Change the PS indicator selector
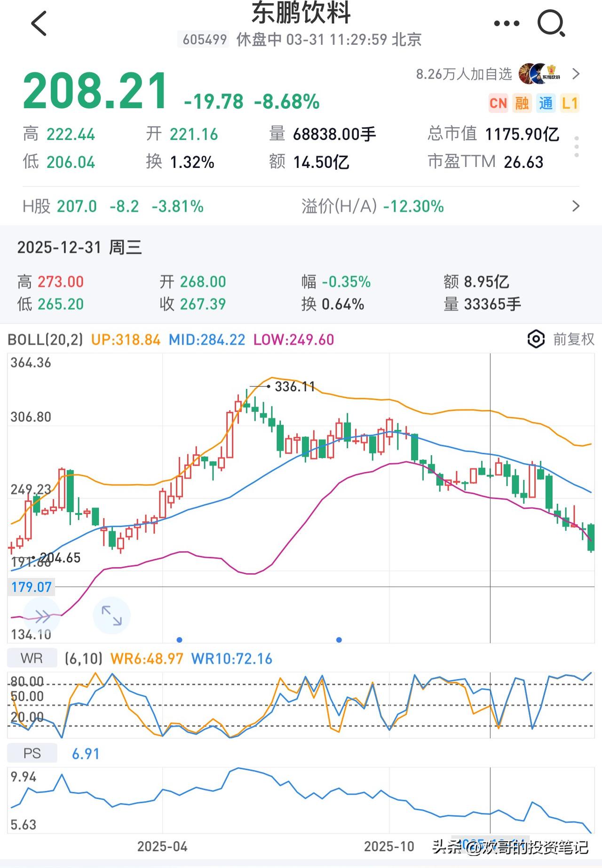The height and width of the screenshot is (868, 602). click(32, 753)
